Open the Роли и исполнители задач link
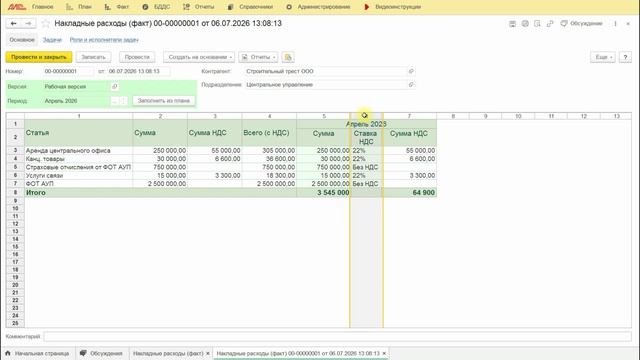Image resolution: width=640 pixels, height=360 pixels. click(104, 40)
